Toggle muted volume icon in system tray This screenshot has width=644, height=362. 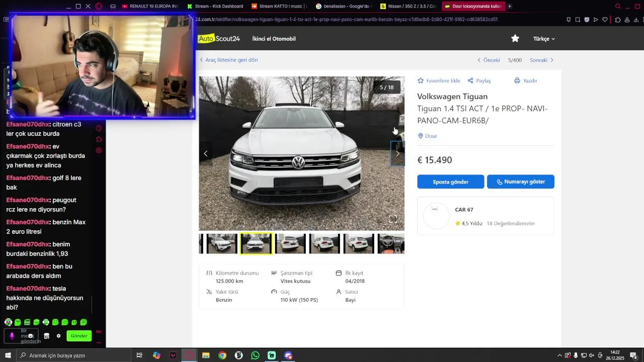(592, 355)
